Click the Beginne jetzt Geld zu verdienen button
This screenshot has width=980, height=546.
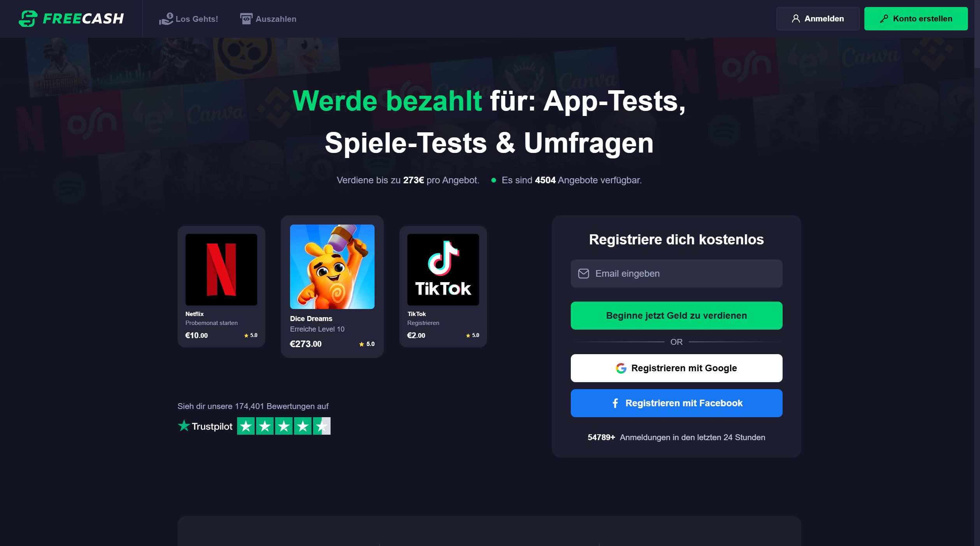click(676, 316)
